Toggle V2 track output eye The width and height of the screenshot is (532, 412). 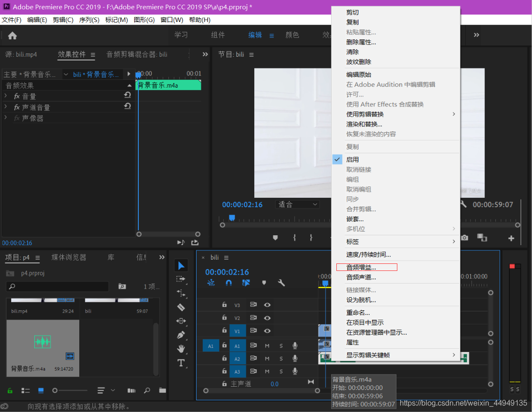(267, 318)
